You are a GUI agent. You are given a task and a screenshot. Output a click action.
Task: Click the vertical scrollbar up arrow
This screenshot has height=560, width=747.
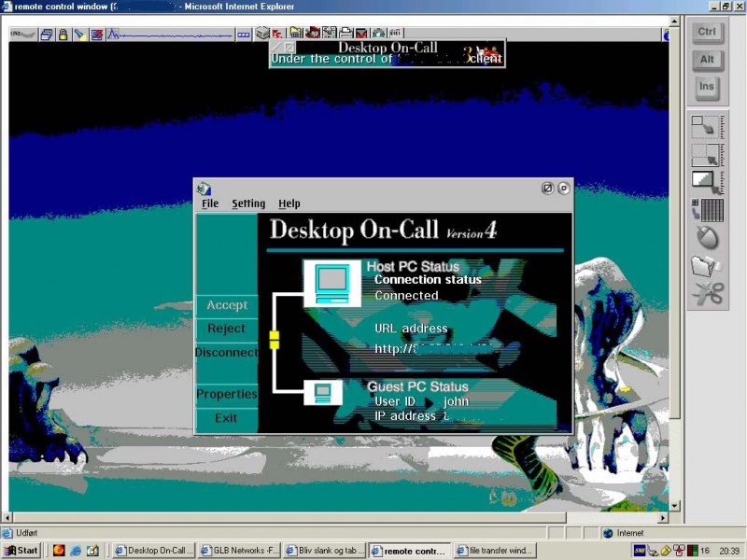click(x=674, y=21)
